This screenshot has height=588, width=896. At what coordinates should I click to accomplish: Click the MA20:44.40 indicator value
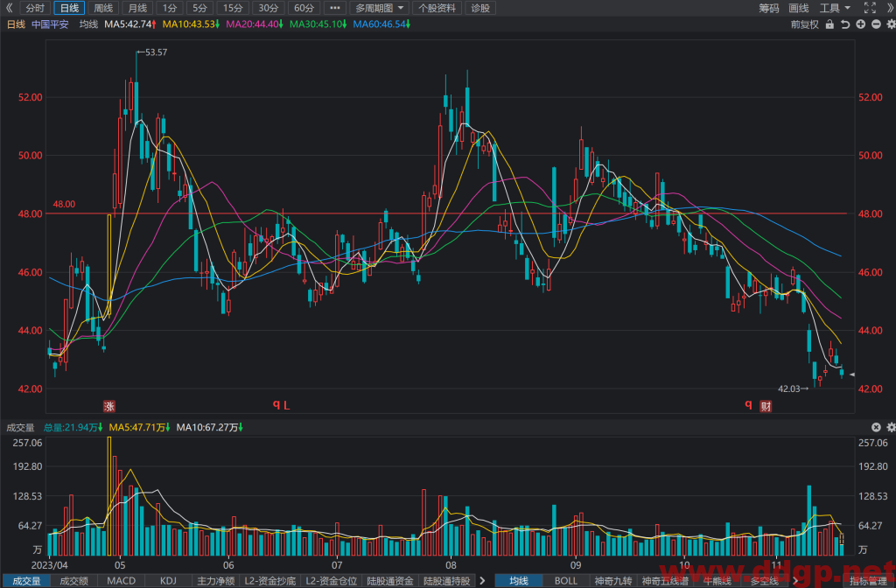coord(255,24)
